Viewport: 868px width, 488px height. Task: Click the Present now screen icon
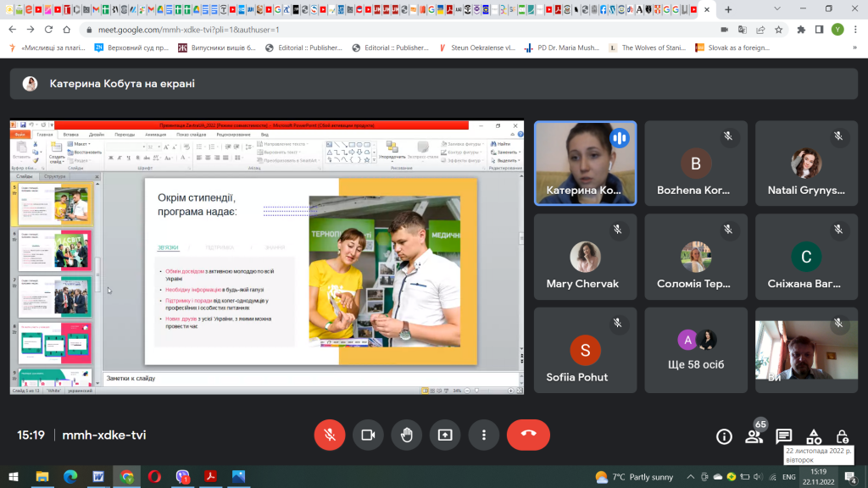pos(445,435)
